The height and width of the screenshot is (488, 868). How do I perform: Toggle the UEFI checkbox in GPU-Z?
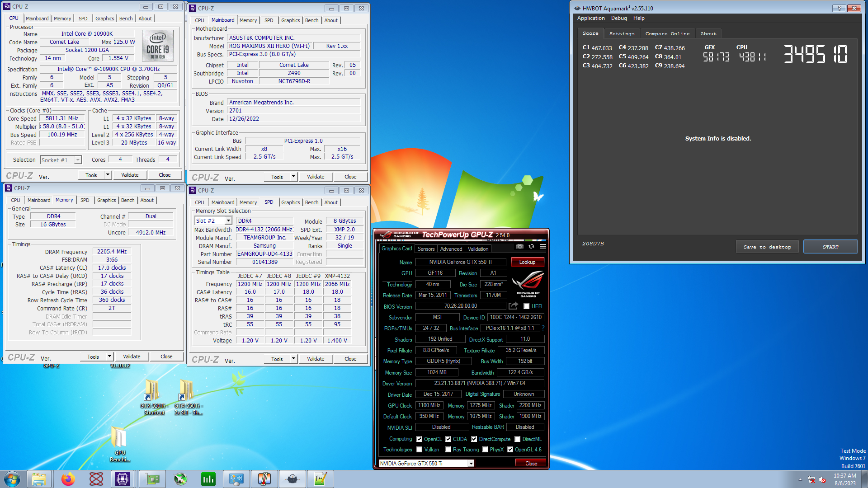(527, 306)
